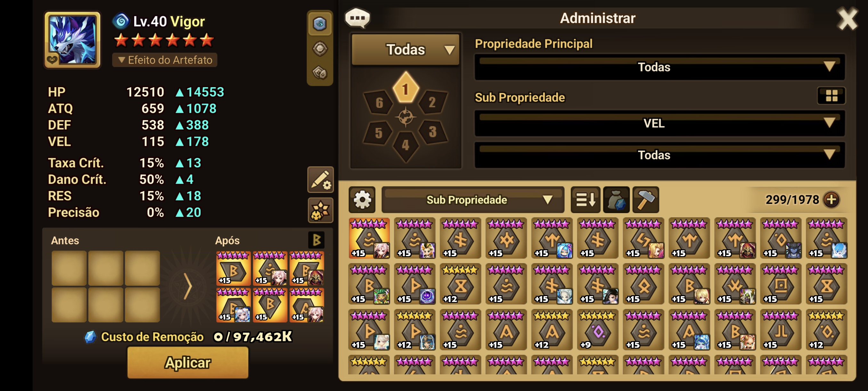Click the hammer craft icon
The width and height of the screenshot is (868, 391).
point(646,200)
